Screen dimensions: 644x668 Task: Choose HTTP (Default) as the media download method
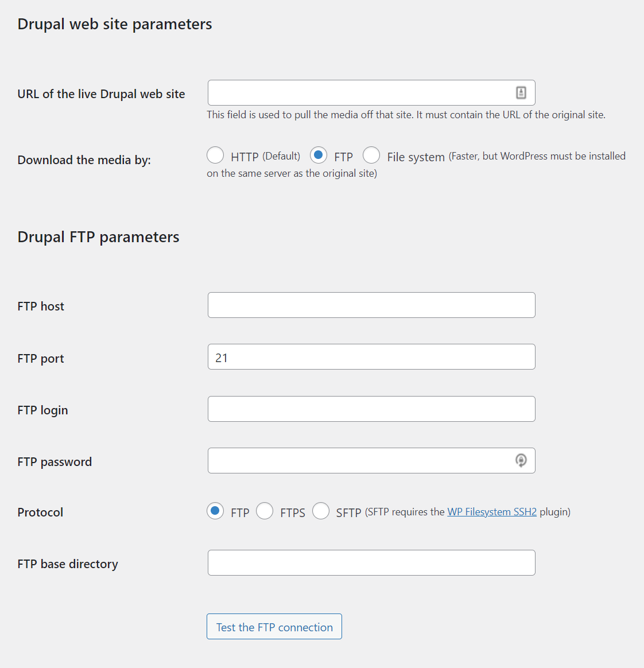pos(215,155)
